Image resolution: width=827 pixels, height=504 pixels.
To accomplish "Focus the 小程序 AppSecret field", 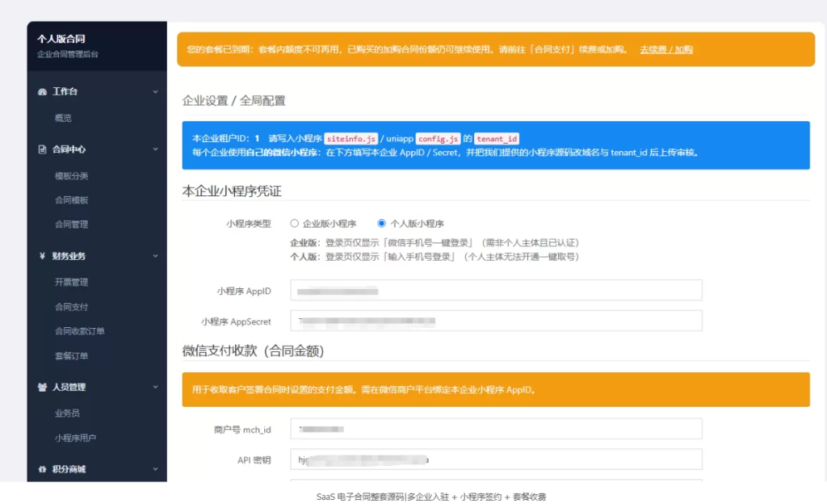I will pos(496,321).
